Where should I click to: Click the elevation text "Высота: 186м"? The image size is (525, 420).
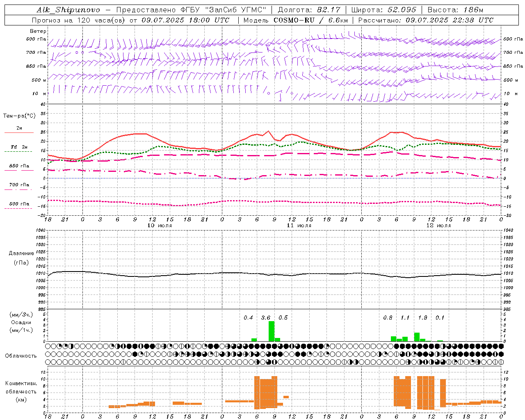(455, 10)
